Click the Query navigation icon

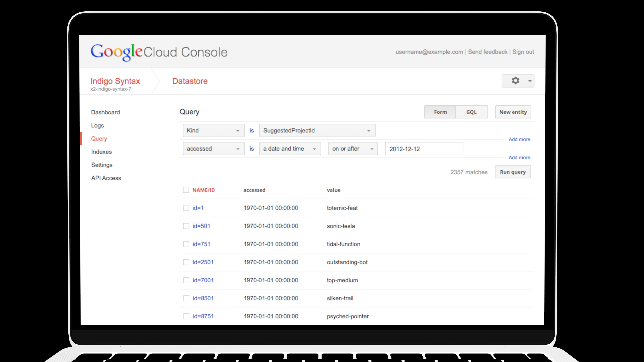click(x=99, y=138)
